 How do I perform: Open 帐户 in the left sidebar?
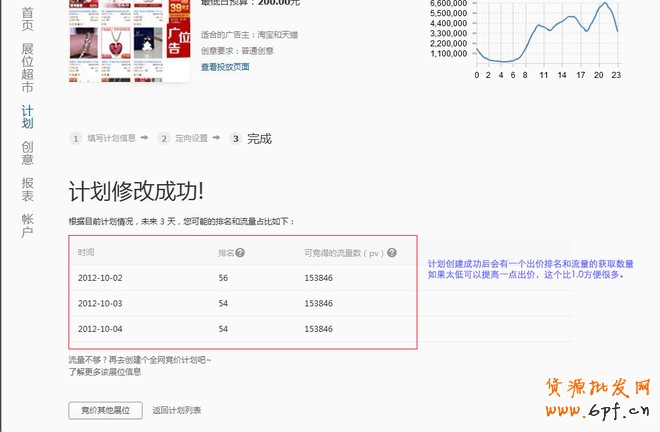pos(27,225)
